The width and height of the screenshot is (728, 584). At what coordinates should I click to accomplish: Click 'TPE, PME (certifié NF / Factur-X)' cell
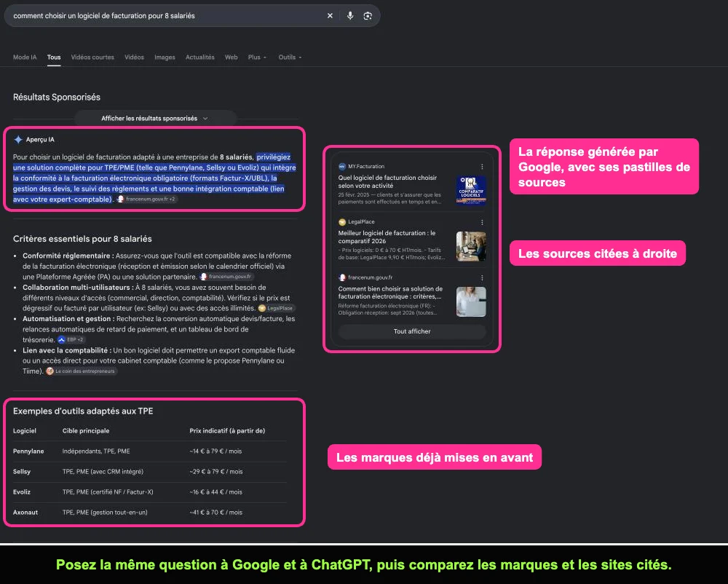coord(108,492)
